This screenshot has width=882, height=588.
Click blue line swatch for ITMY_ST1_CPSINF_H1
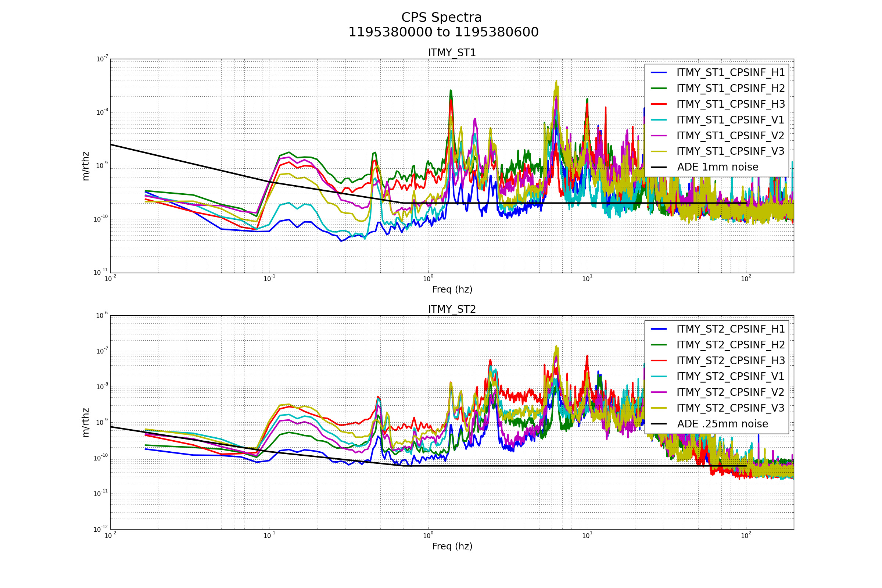coord(659,72)
